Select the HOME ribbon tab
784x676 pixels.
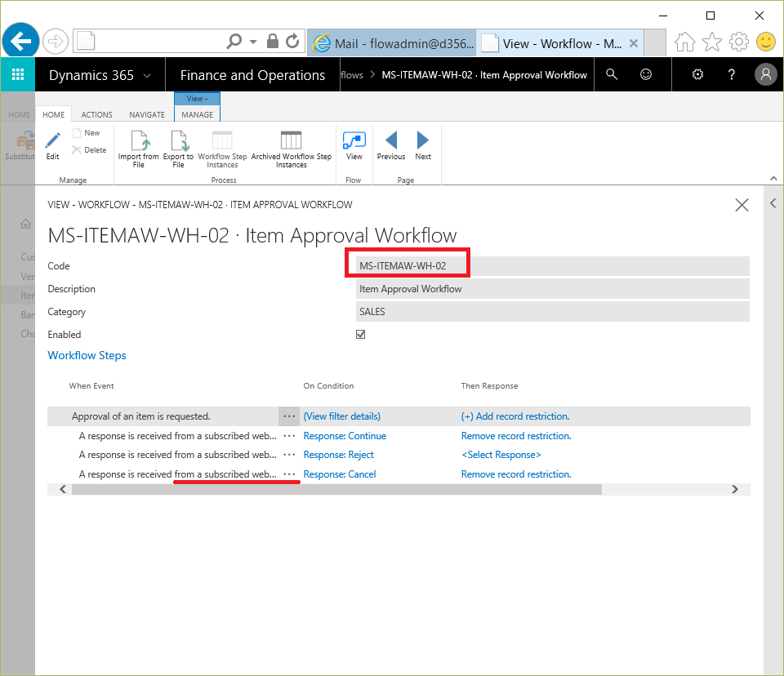54,114
